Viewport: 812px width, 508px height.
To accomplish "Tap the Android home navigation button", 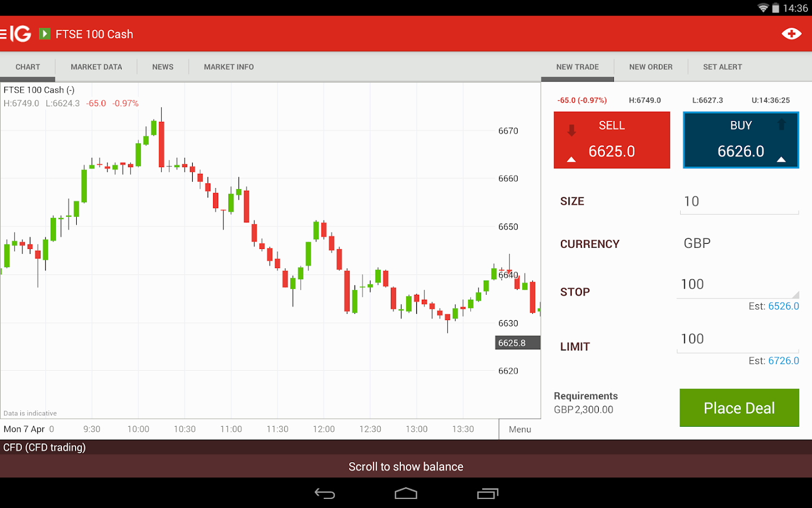I will point(406,494).
